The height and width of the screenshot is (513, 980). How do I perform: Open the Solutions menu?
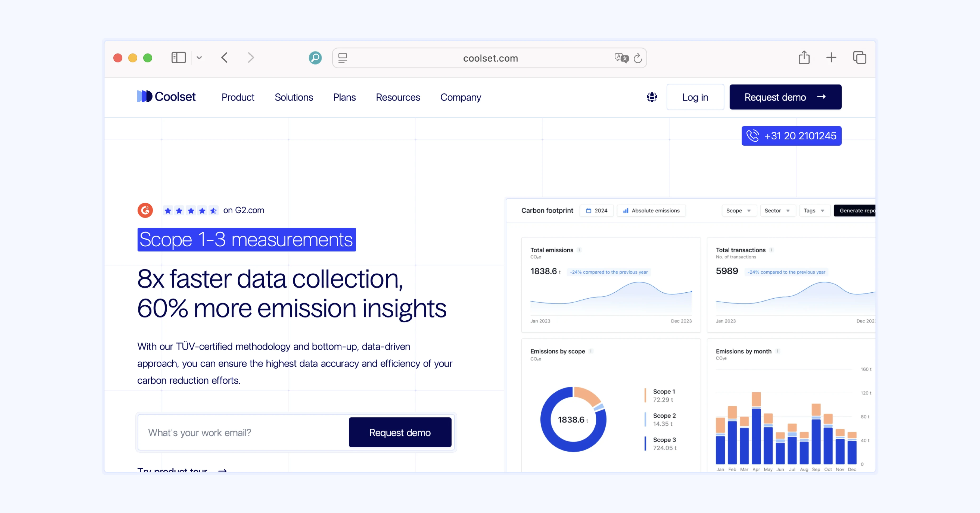(x=294, y=97)
